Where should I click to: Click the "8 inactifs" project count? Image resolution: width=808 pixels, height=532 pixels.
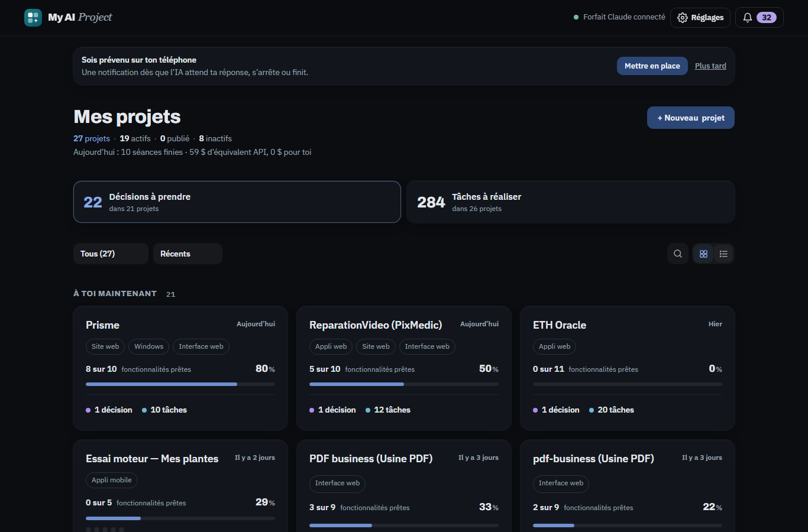coord(215,138)
